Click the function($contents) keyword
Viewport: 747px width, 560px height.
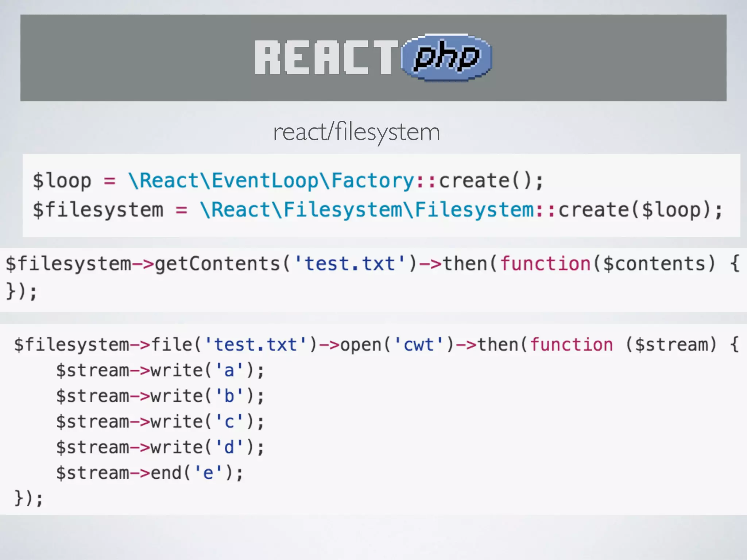[x=545, y=264]
